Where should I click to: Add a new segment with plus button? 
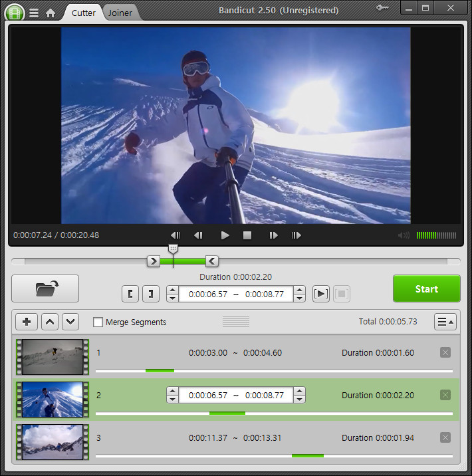pyautogui.click(x=27, y=322)
